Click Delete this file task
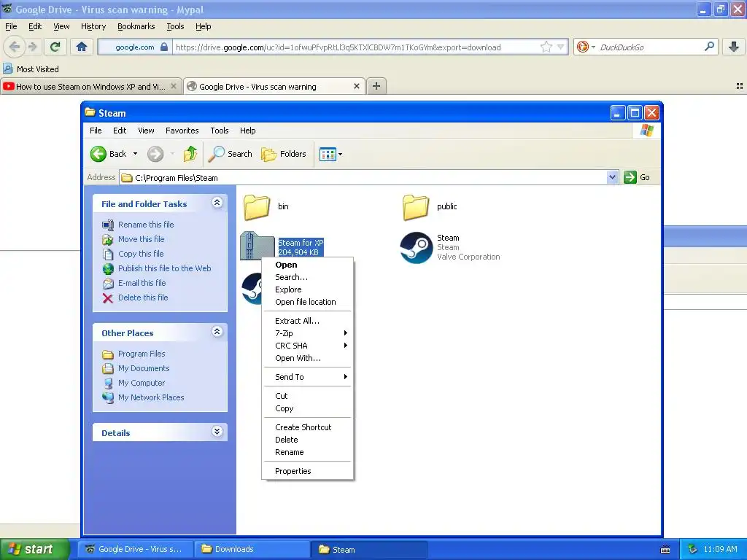Image resolution: width=747 pixels, height=560 pixels. pyautogui.click(x=143, y=297)
